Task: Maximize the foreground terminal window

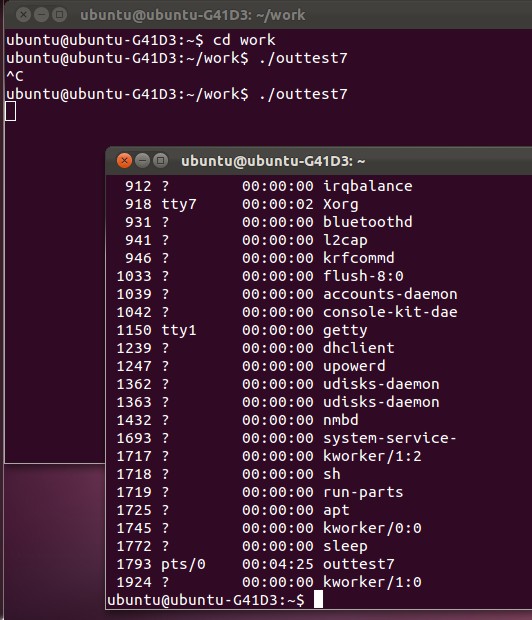Action: pos(160,161)
